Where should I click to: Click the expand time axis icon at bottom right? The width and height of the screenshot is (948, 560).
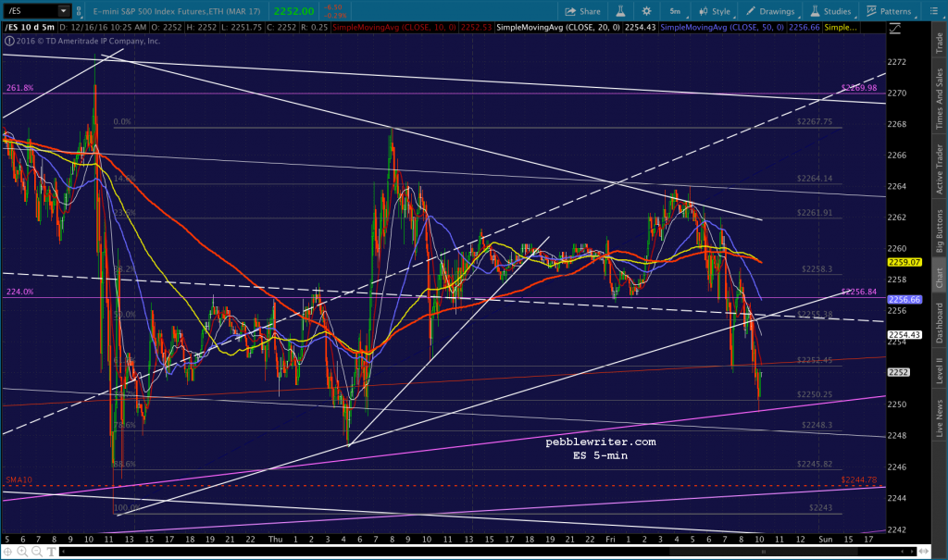click(923, 552)
